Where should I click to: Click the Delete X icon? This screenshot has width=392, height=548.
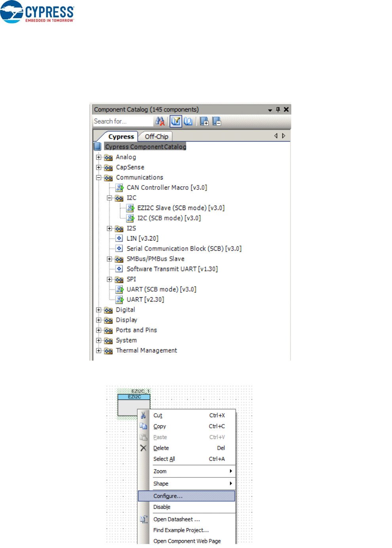click(x=143, y=448)
